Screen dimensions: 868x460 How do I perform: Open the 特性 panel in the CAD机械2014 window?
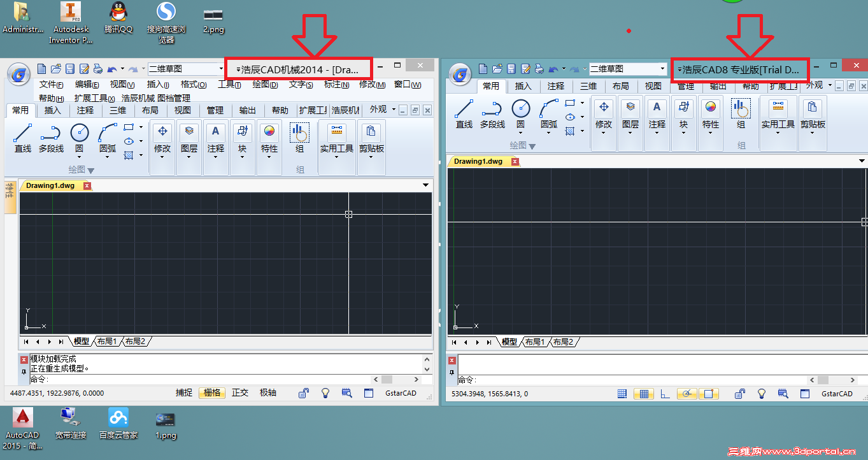pos(269,141)
